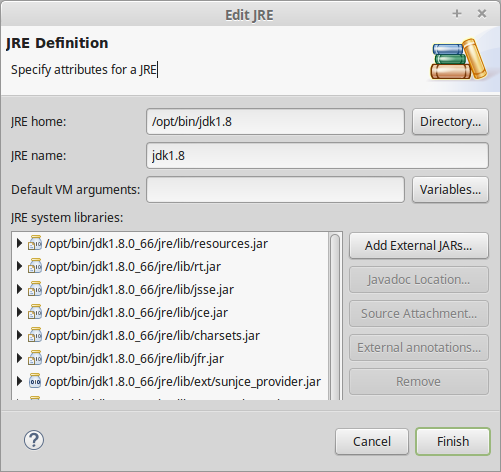The width and height of the screenshot is (501, 472).
Task: Select the ext/sunjce_provider.jar library row
Action: [x=170, y=382]
